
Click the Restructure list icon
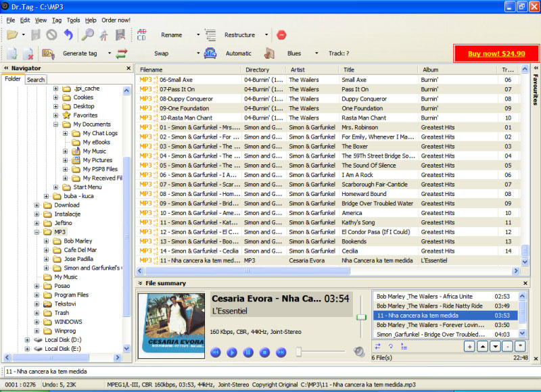coord(210,35)
